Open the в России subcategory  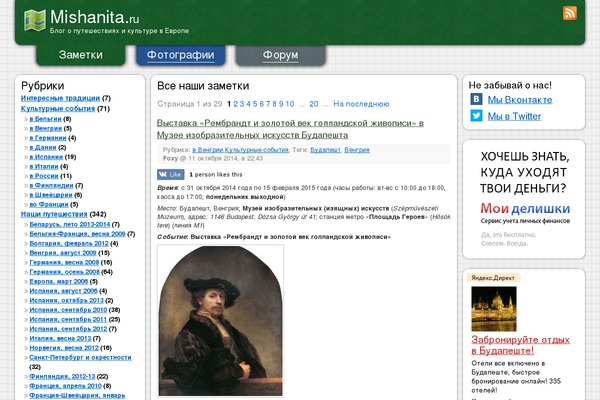tap(44, 176)
